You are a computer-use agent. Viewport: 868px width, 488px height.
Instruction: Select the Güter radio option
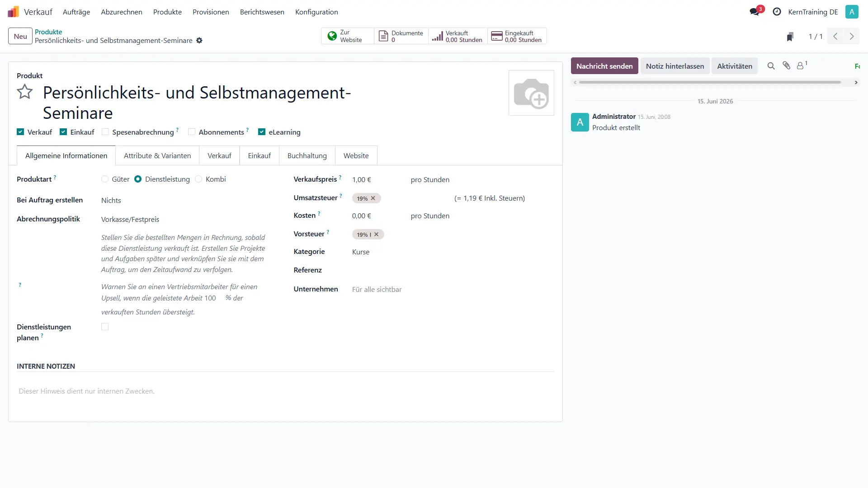(105, 179)
